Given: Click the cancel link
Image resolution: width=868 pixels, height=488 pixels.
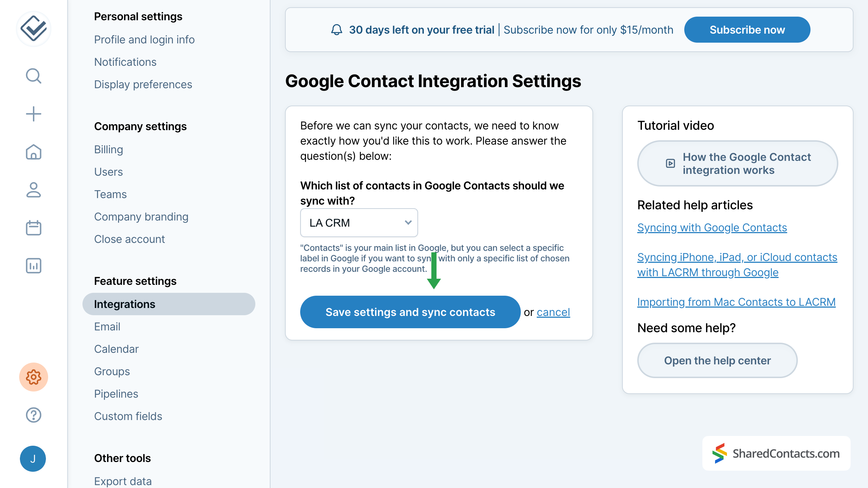Looking at the screenshot, I should 553,312.
